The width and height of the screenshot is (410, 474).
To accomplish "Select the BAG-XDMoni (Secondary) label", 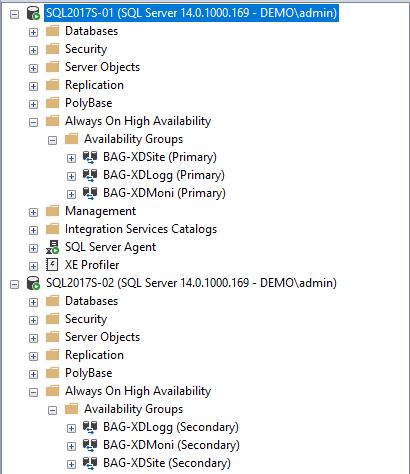I will click(x=171, y=445).
